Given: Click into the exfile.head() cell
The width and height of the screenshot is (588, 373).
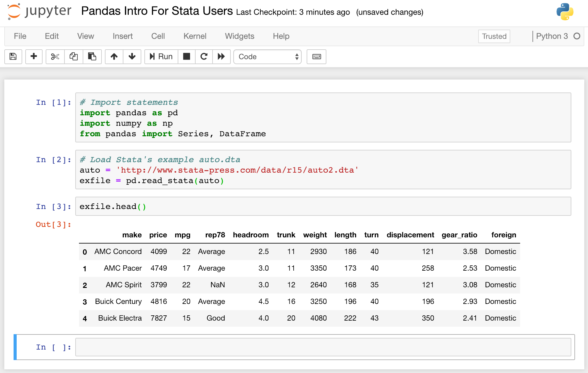Looking at the screenshot, I should pyautogui.click(x=323, y=206).
